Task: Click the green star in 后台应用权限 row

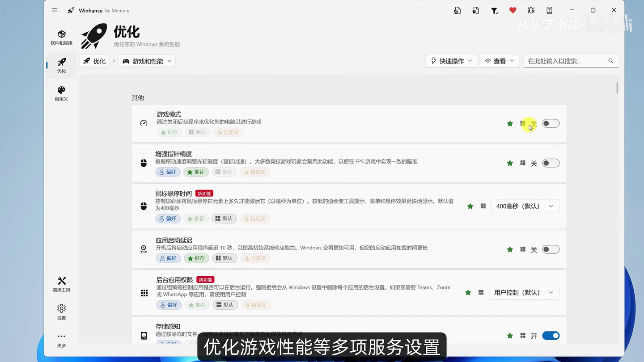Action: coord(468,292)
